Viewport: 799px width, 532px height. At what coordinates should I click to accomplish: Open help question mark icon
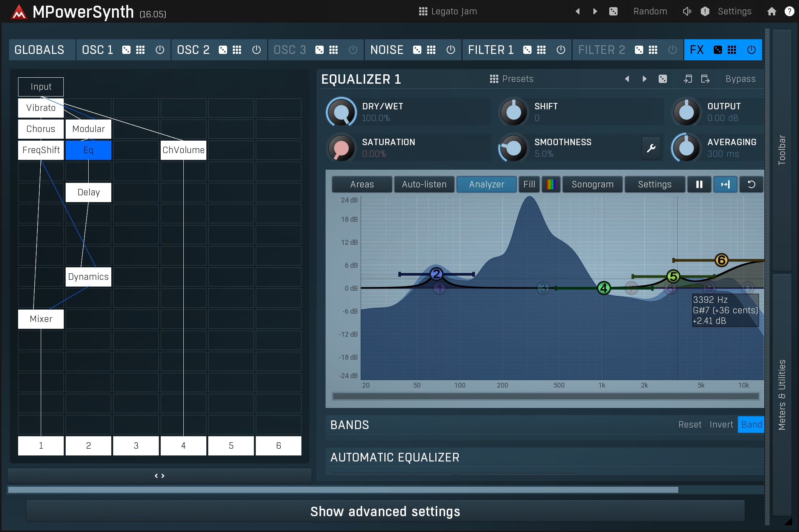[x=789, y=11]
